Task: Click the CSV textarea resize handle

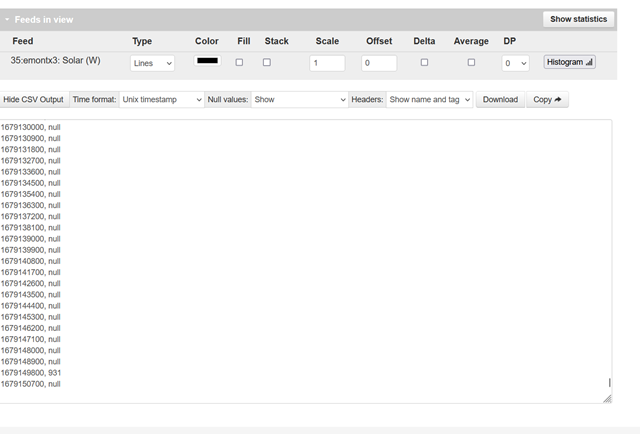Action: click(x=607, y=399)
